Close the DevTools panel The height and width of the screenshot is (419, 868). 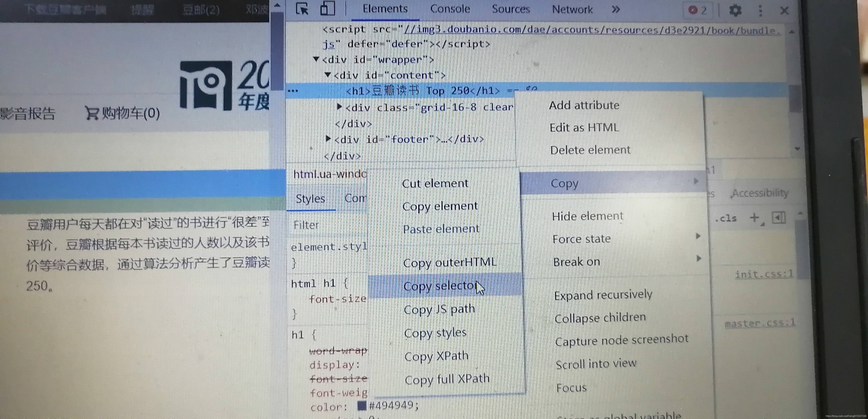[784, 10]
